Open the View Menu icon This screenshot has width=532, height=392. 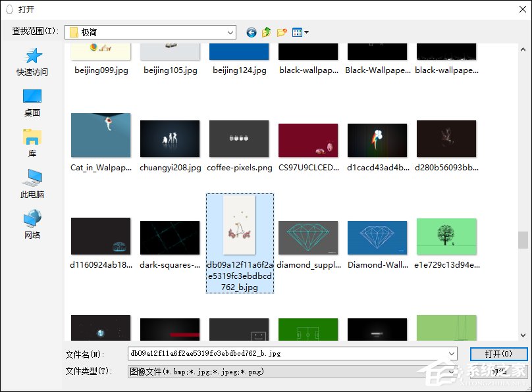[x=296, y=32]
